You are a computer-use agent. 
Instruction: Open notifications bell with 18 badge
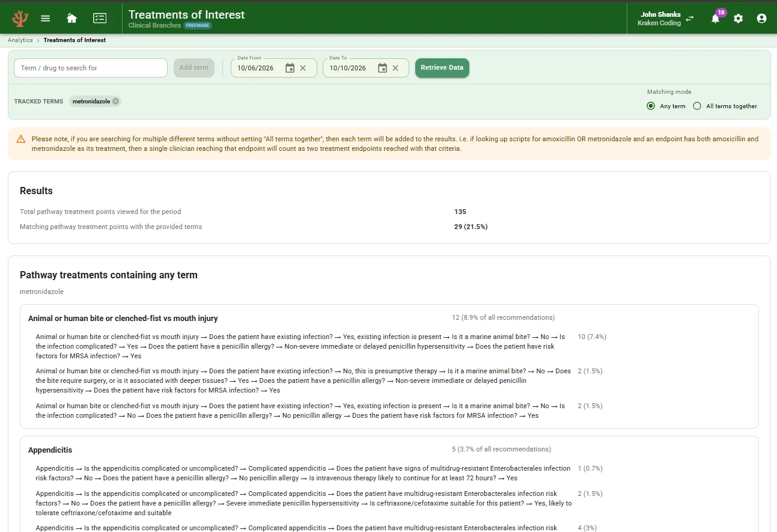(x=715, y=19)
